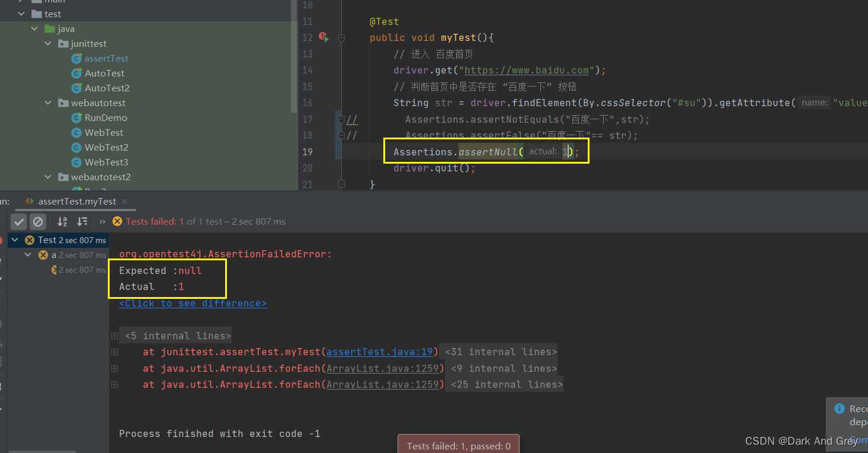The height and width of the screenshot is (453, 868).
Task: Expand hidden test toolbar actions chevron
Action: coord(103,222)
